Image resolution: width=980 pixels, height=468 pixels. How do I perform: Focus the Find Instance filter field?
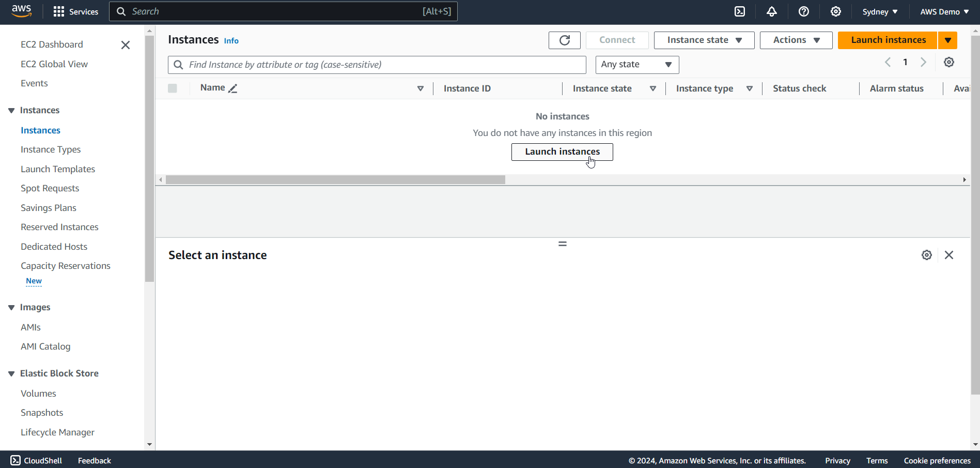point(377,65)
